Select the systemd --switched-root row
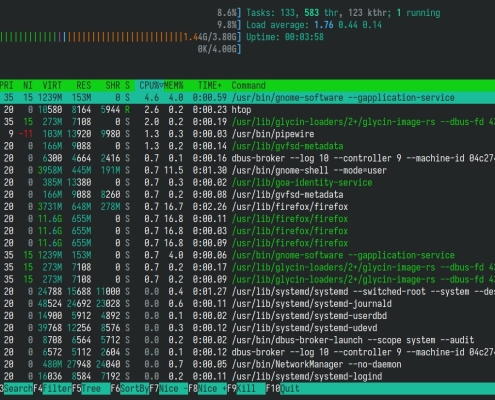The width and height of the screenshot is (495, 400). pos(247,292)
